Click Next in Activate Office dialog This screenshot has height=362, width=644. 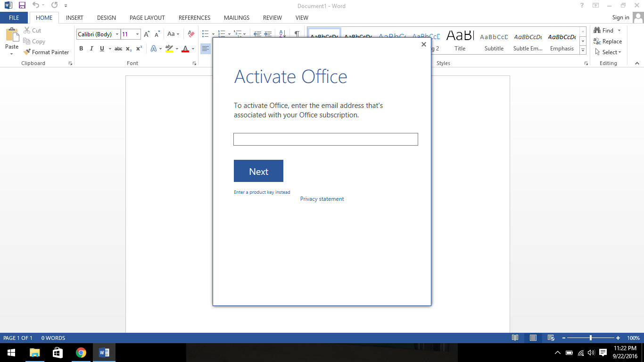pos(258,171)
